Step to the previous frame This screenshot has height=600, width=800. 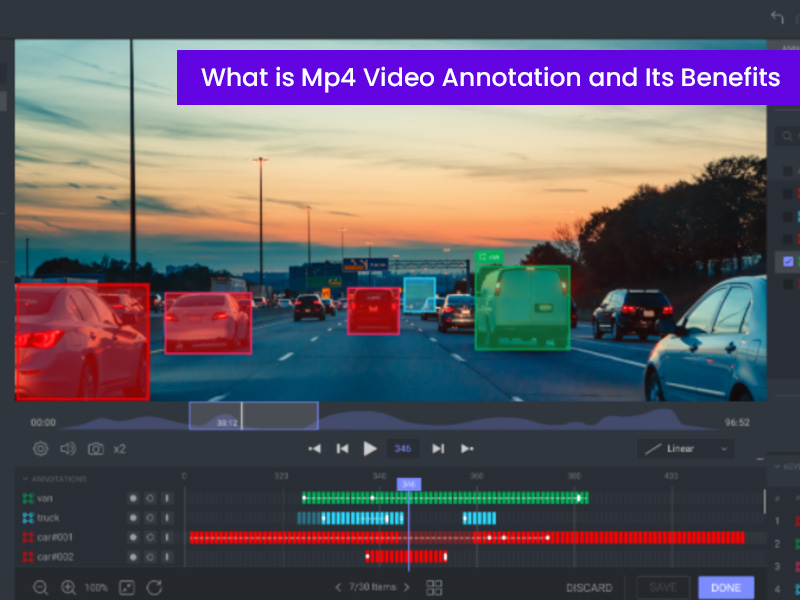[342, 449]
